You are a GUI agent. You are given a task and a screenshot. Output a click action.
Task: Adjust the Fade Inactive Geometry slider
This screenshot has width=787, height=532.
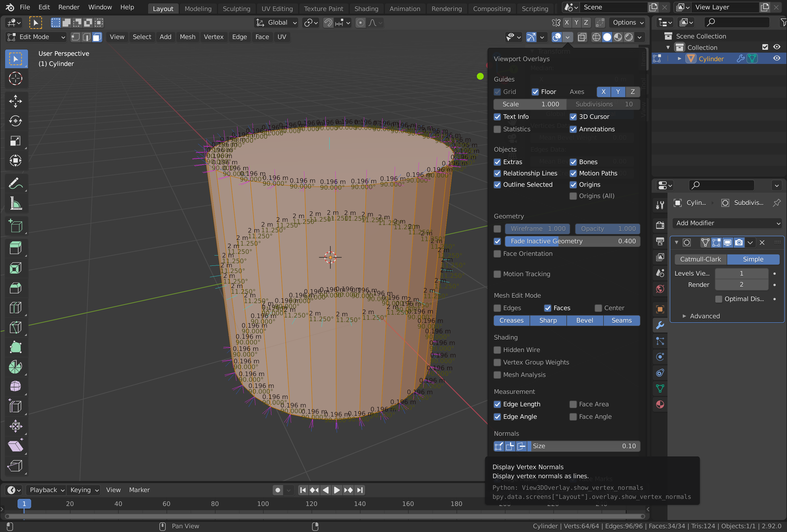(572, 241)
